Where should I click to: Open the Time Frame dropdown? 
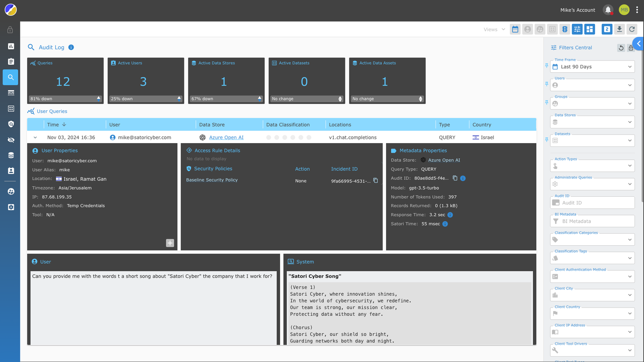tap(592, 67)
